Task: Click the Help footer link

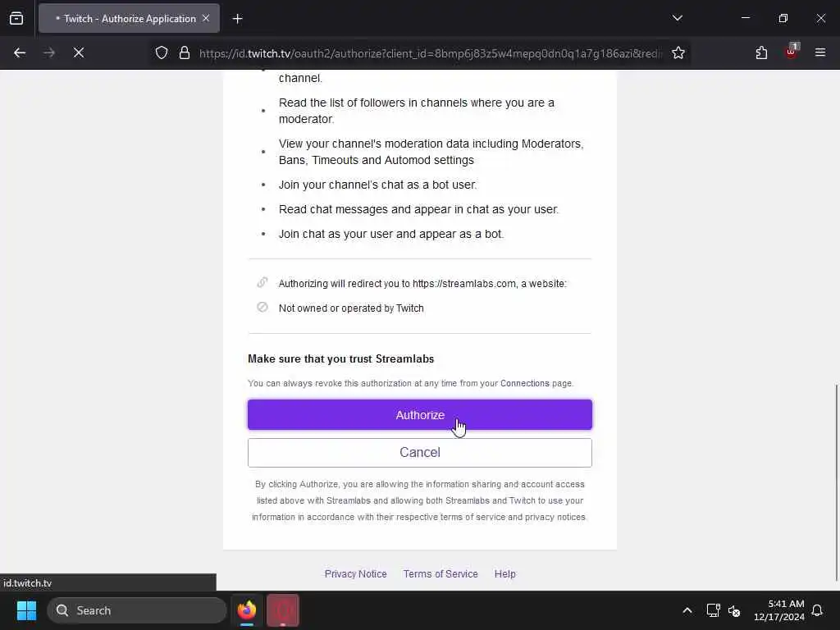Action: pyautogui.click(x=504, y=573)
